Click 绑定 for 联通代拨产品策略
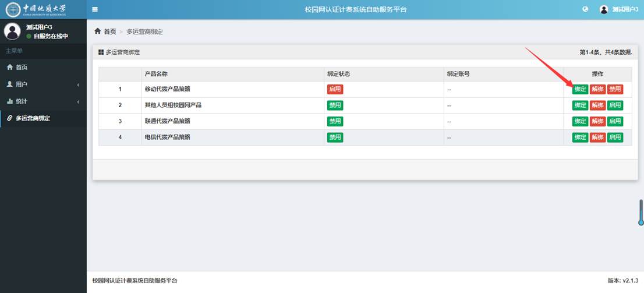This screenshot has width=644, height=293. point(581,121)
